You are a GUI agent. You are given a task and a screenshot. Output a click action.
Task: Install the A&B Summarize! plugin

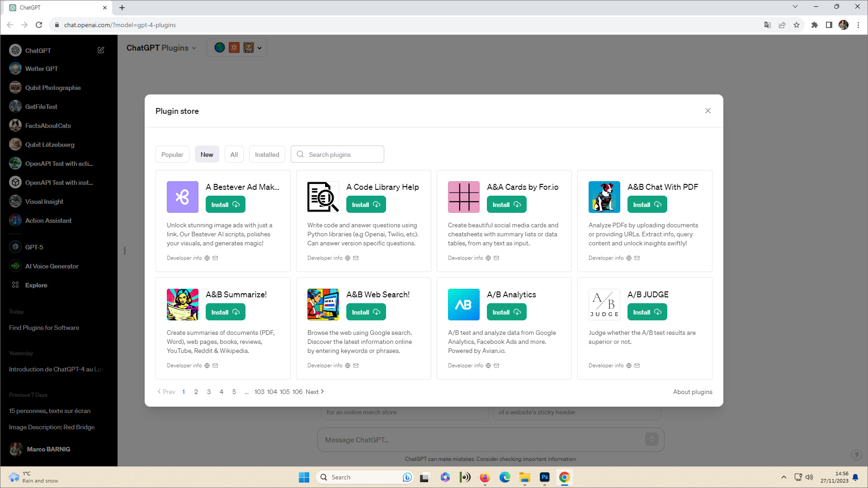click(226, 312)
